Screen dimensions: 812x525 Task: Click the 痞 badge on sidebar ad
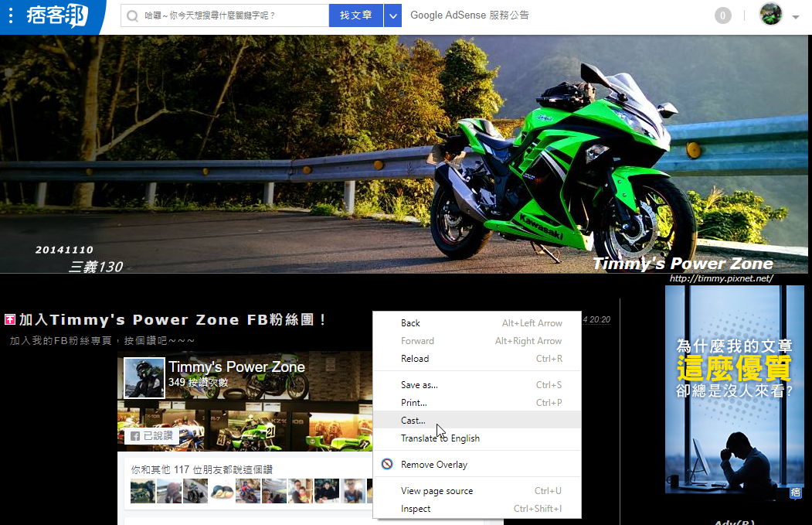pyautogui.click(x=796, y=493)
